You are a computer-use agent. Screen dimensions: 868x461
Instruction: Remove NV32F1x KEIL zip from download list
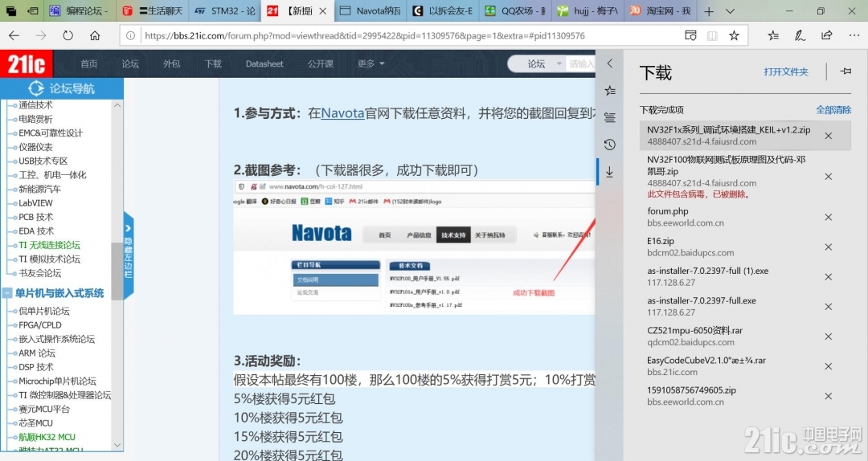click(828, 136)
